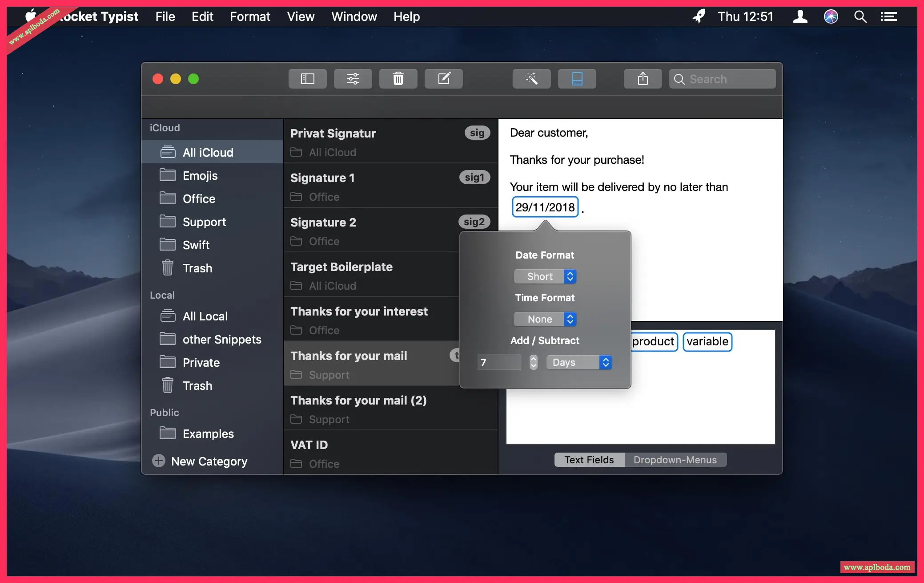Image resolution: width=924 pixels, height=583 pixels.
Task: Click the share export toolbar button
Action: pyautogui.click(x=643, y=79)
